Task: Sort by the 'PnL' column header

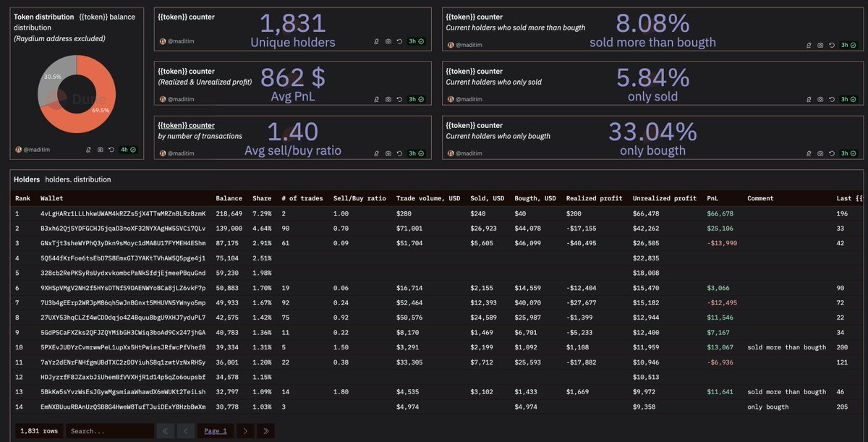Action: click(713, 198)
